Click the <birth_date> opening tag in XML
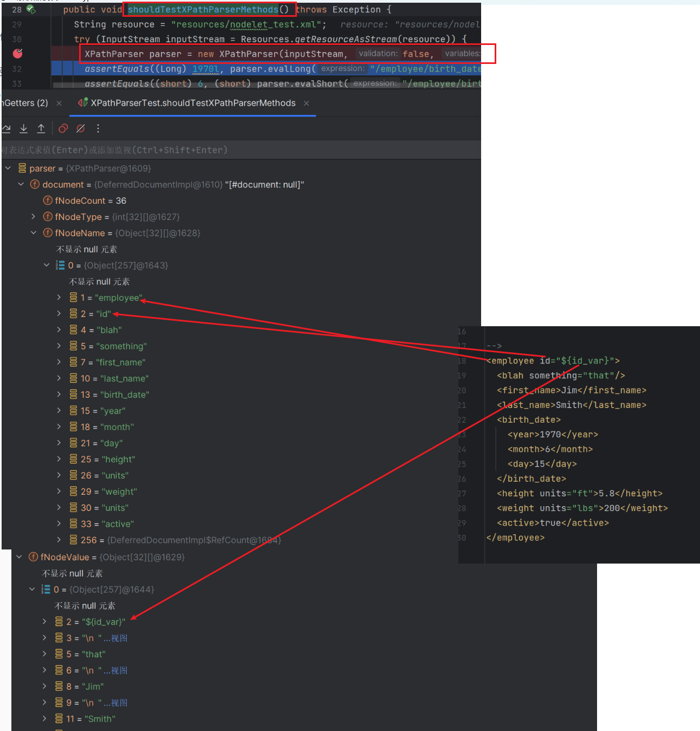 pos(529,419)
